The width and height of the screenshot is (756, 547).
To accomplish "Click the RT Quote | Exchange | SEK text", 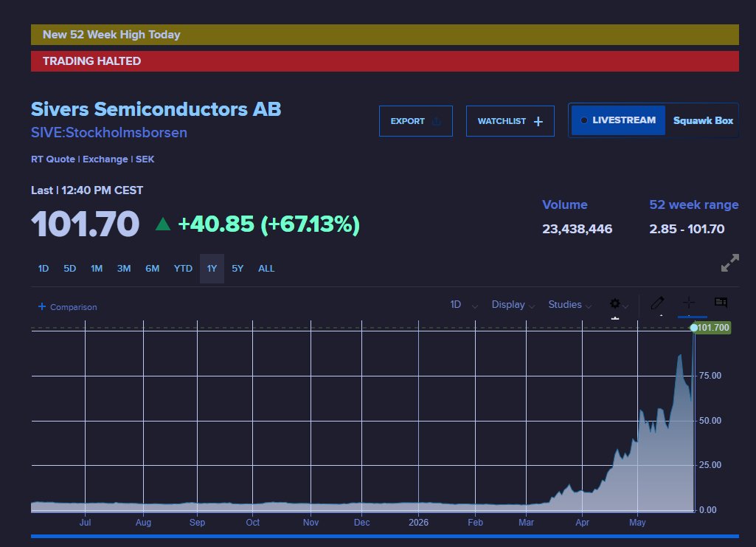I will point(93,159).
